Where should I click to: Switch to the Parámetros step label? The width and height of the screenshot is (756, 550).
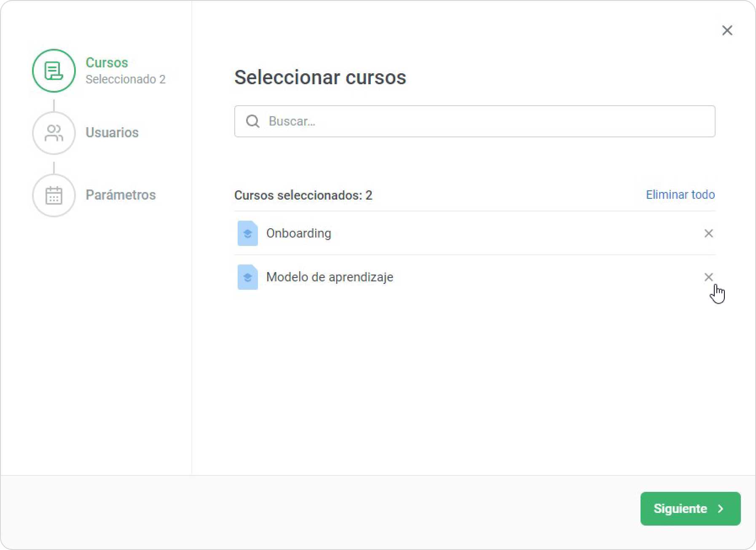[x=121, y=195]
